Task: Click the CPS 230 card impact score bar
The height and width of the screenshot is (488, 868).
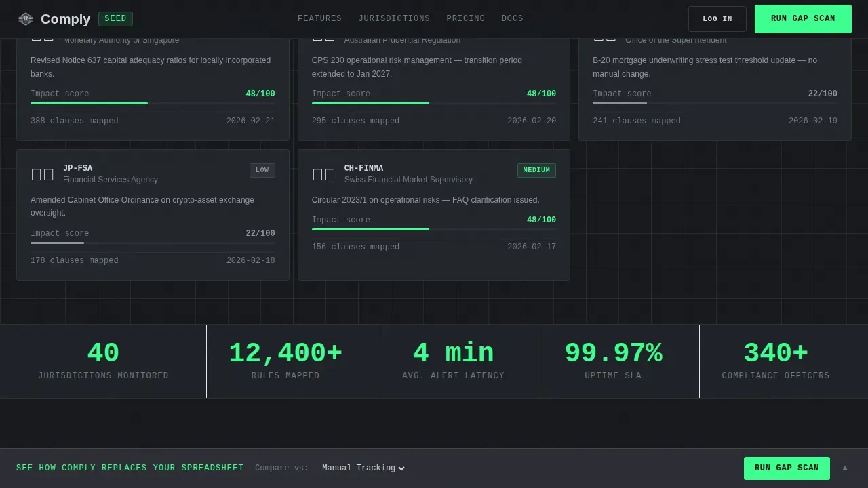Action: (434, 103)
